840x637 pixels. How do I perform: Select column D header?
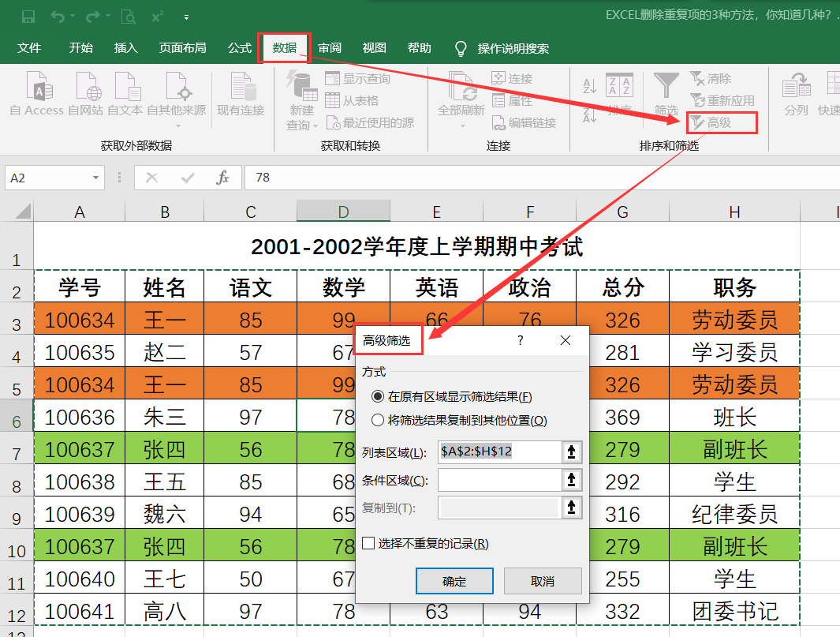(343, 212)
